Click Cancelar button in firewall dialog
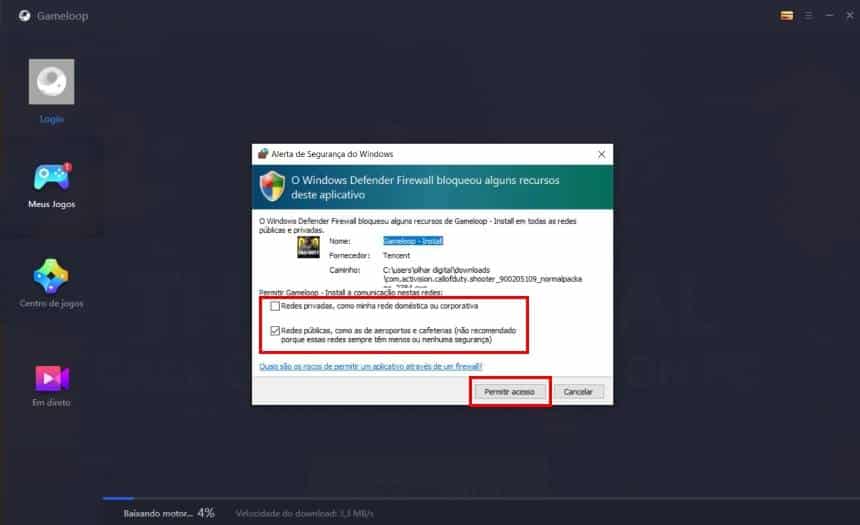Image resolution: width=860 pixels, height=525 pixels. tap(578, 392)
